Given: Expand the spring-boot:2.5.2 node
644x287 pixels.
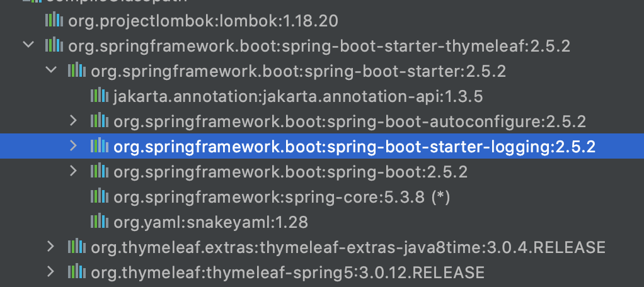Looking at the screenshot, I should pyautogui.click(x=74, y=171).
